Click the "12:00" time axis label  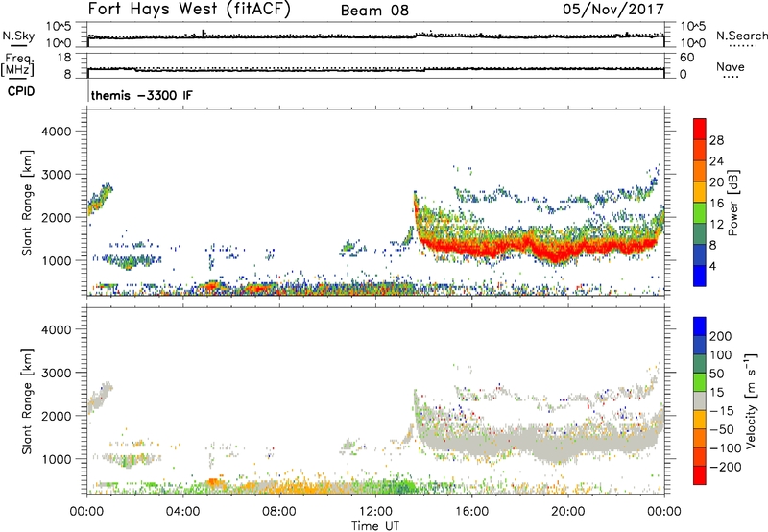pyautogui.click(x=375, y=512)
